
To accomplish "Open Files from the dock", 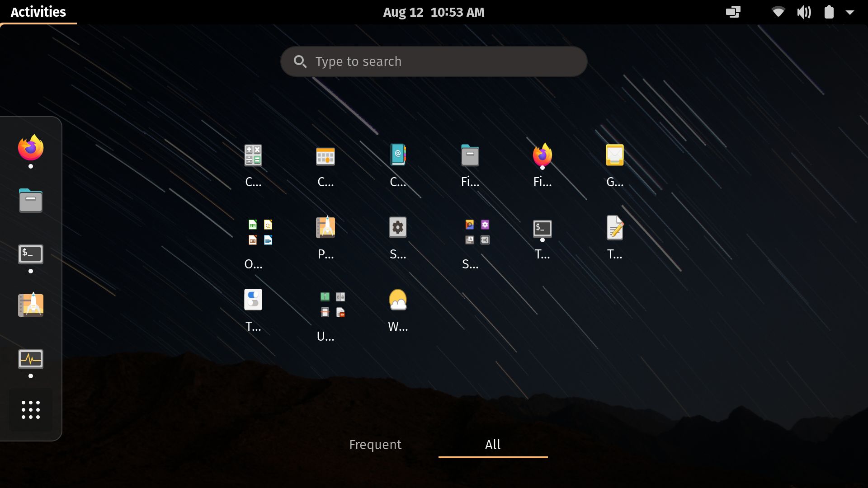I will [x=30, y=200].
